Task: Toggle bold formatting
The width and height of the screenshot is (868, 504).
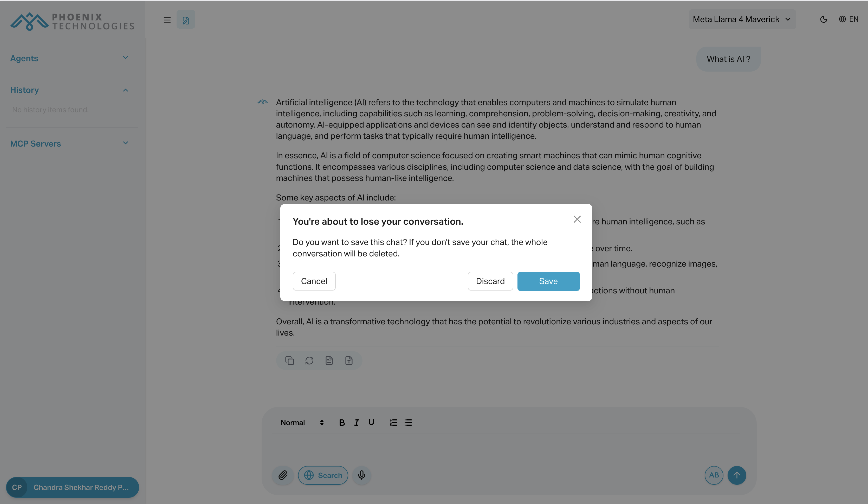Action: click(x=342, y=422)
